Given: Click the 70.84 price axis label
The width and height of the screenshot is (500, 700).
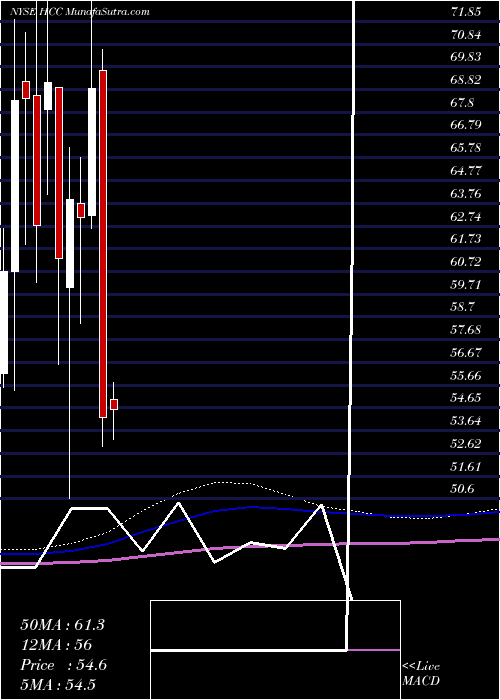Looking at the screenshot, I should click(x=466, y=34).
